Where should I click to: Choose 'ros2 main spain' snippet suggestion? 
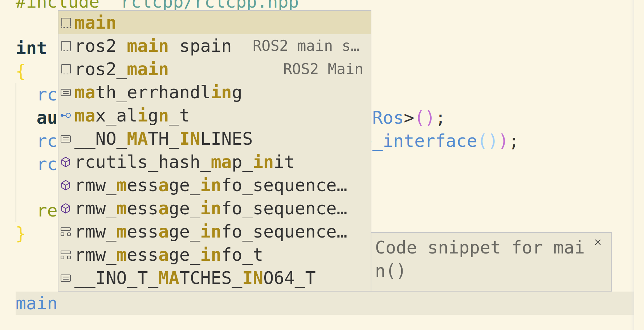[215, 46]
